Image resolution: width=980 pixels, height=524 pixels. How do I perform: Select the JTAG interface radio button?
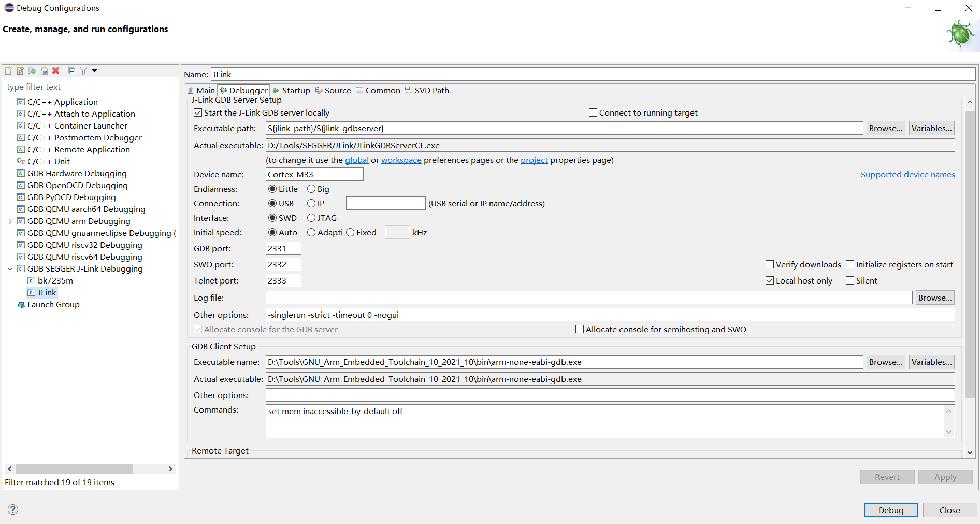(x=311, y=218)
